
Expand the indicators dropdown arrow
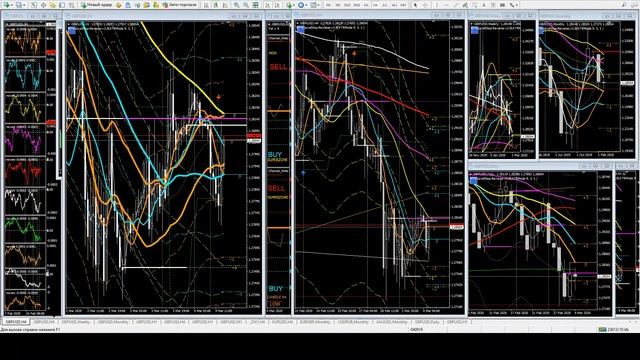tap(294, 5)
